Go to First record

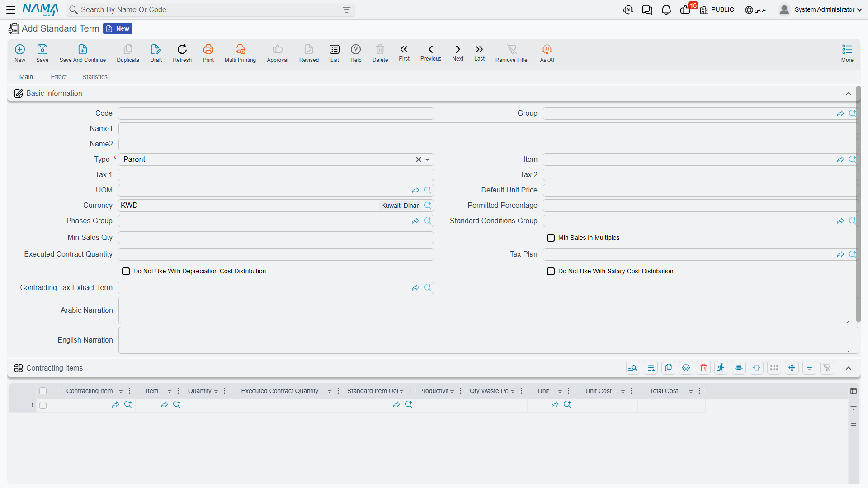point(404,53)
